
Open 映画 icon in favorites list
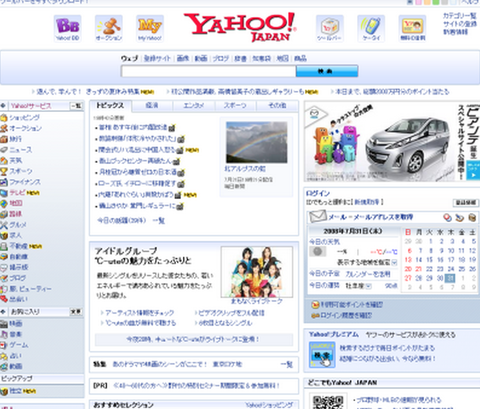(4, 323)
